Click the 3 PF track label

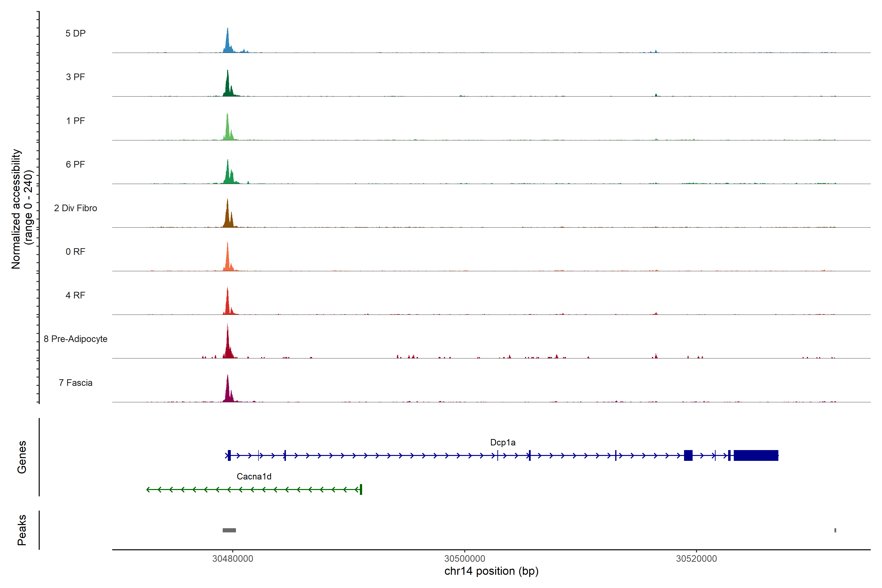(x=75, y=77)
